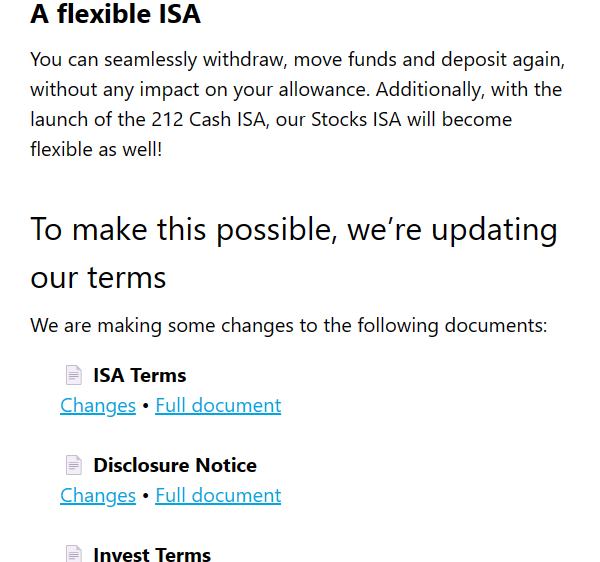The image size is (600, 562).
Task: Click the 'Stocks ISA' words in paragraph
Action: click(x=356, y=119)
